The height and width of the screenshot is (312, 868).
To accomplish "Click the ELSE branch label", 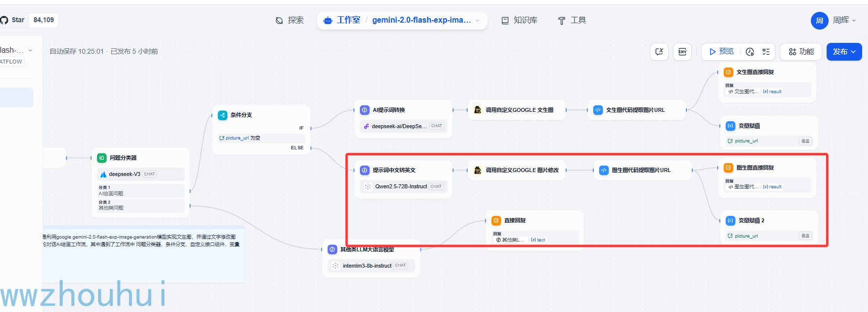I will [x=297, y=148].
